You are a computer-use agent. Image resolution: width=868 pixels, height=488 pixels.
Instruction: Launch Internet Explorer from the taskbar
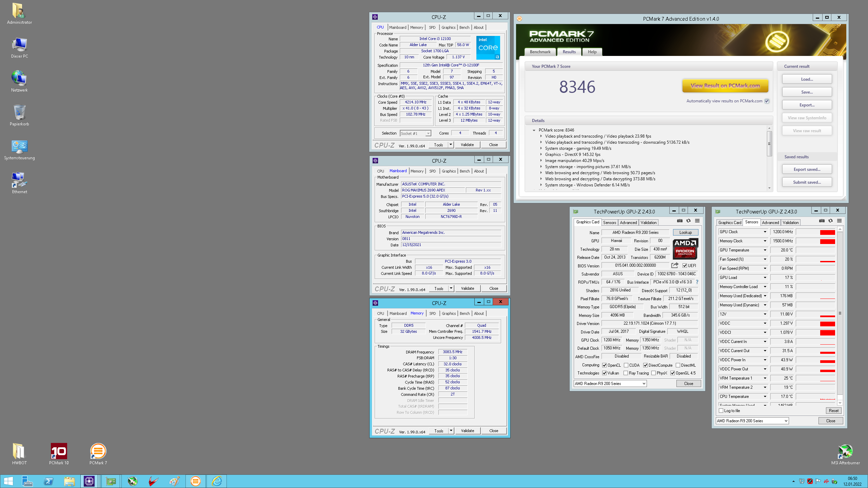[217, 481]
